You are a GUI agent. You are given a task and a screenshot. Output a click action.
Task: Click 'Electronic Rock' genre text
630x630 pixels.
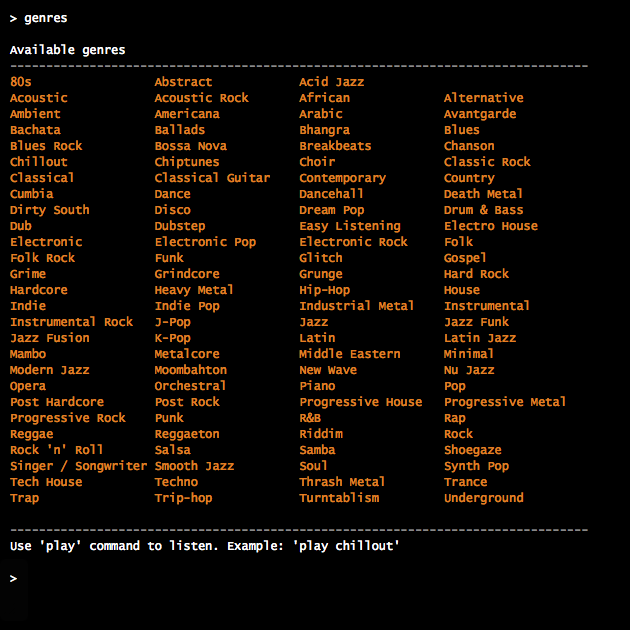353,242
